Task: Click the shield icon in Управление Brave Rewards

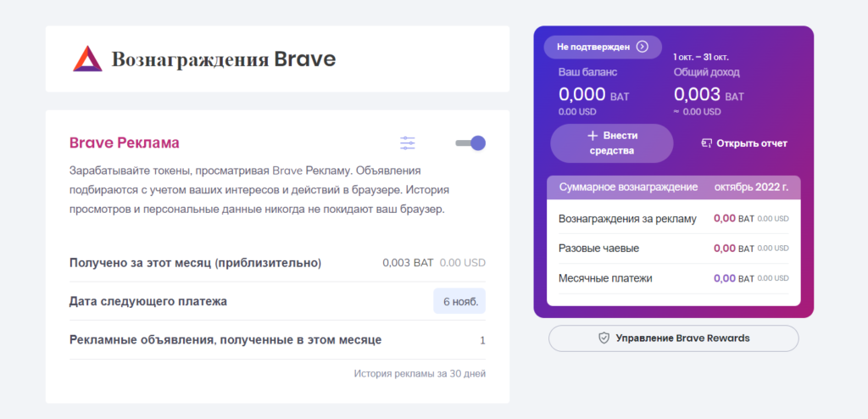Action: click(604, 338)
